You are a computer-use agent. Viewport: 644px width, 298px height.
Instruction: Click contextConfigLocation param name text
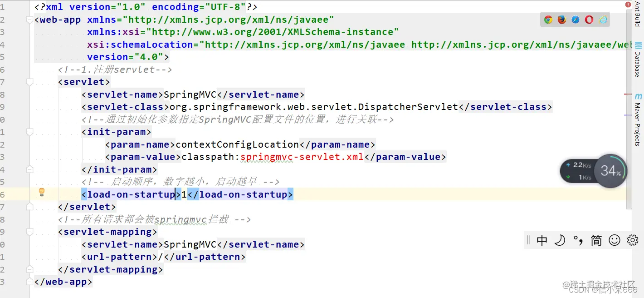(x=237, y=144)
